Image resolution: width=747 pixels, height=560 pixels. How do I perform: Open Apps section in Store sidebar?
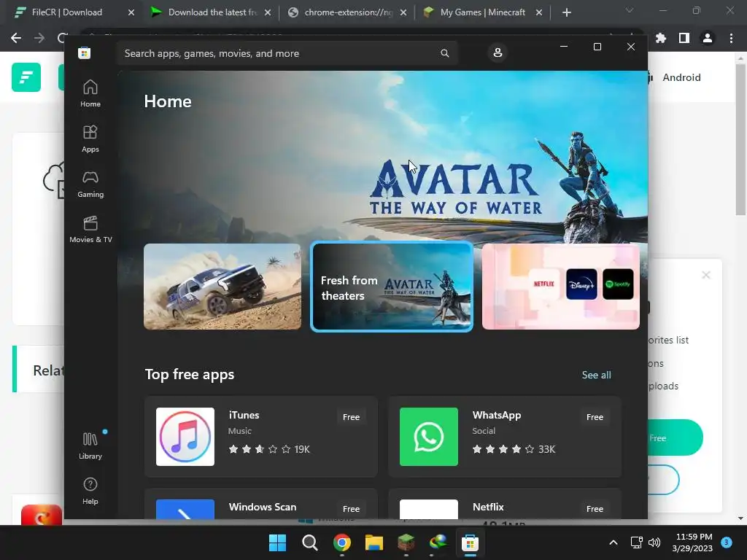tap(90, 139)
